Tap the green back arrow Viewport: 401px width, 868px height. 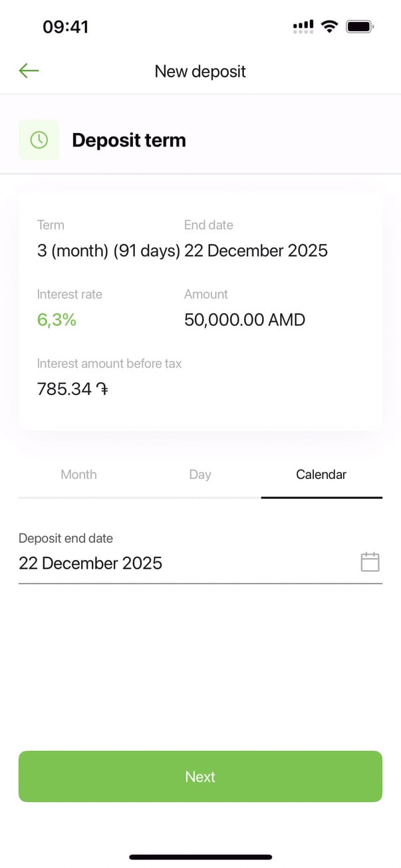pyautogui.click(x=29, y=71)
